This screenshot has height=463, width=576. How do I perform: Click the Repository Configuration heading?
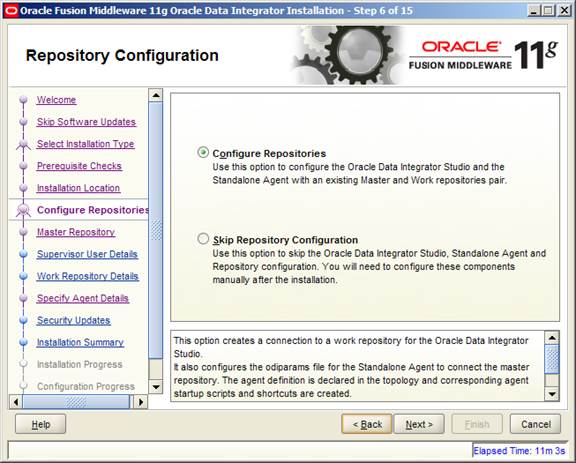tap(122, 55)
